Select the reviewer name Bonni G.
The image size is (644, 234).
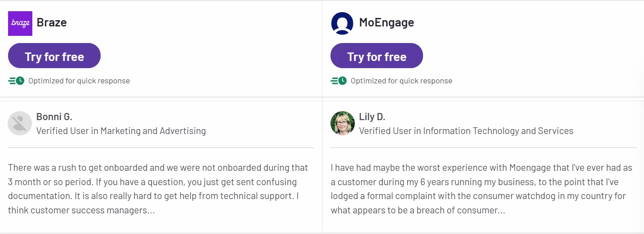(x=54, y=117)
